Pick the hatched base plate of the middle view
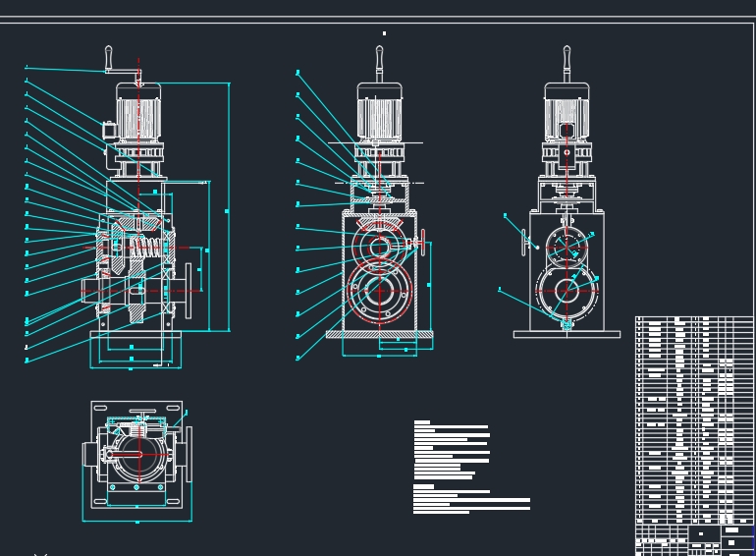 tap(379, 334)
